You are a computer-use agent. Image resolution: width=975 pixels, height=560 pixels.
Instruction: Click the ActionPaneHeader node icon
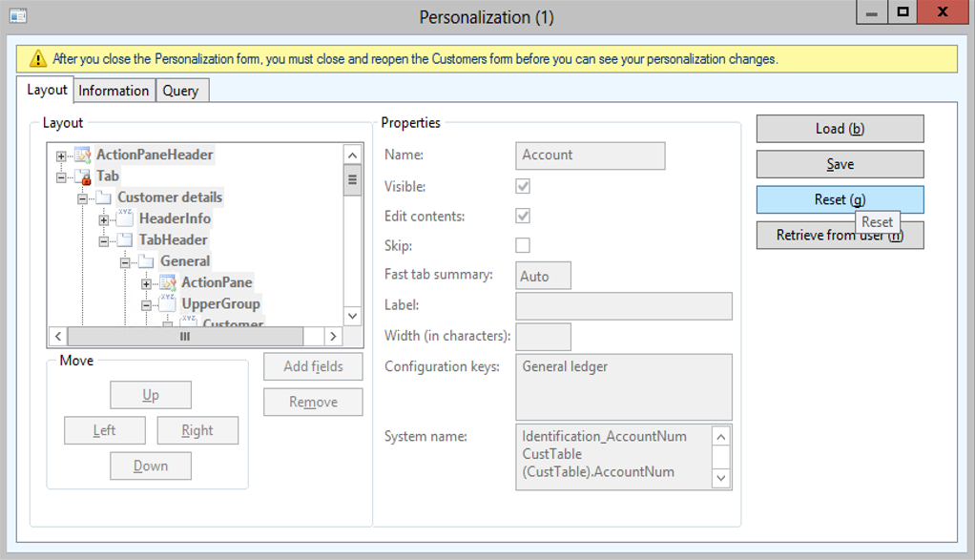pos(83,155)
